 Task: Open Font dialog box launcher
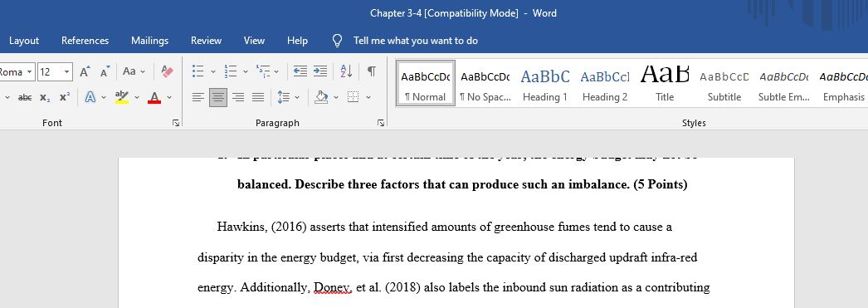coord(175,123)
